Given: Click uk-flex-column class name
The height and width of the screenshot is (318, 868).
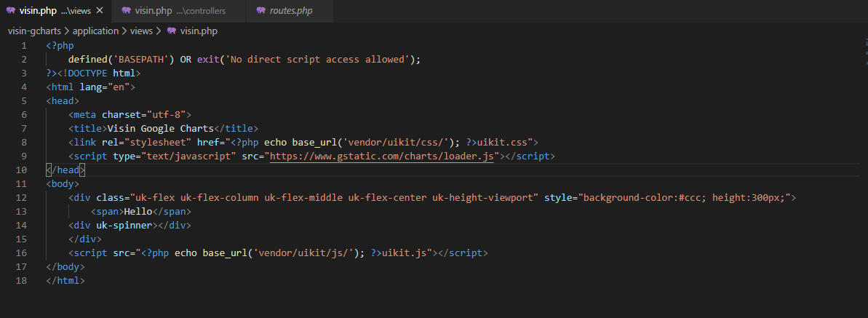Looking at the screenshot, I should 219,198.
